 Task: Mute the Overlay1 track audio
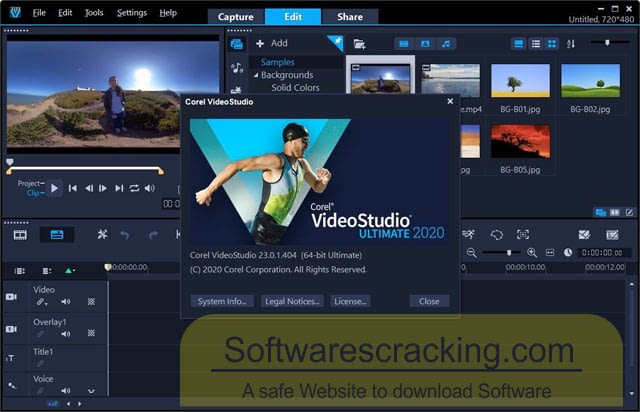pyautogui.click(x=65, y=334)
